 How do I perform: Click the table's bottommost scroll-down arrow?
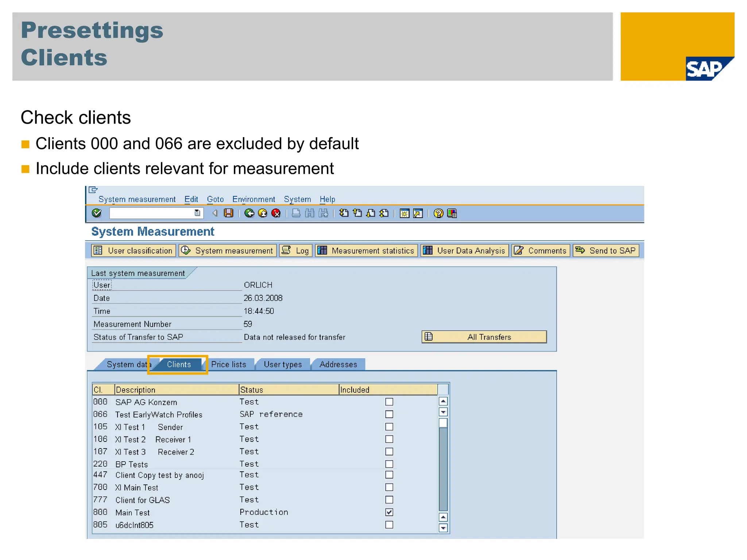443,528
